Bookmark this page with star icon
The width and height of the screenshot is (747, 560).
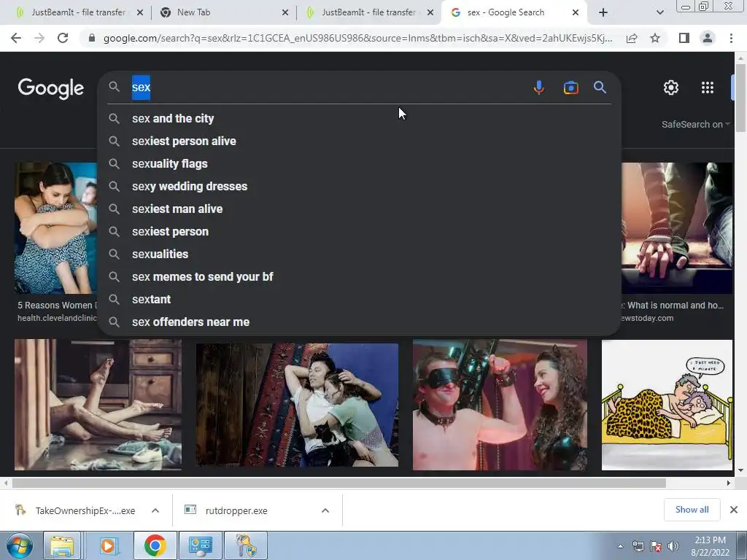[655, 38]
